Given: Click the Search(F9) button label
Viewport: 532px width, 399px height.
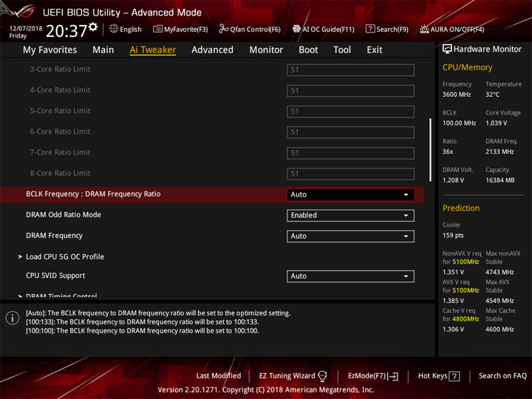Looking at the screenshot, I should [x=392, y=29].
